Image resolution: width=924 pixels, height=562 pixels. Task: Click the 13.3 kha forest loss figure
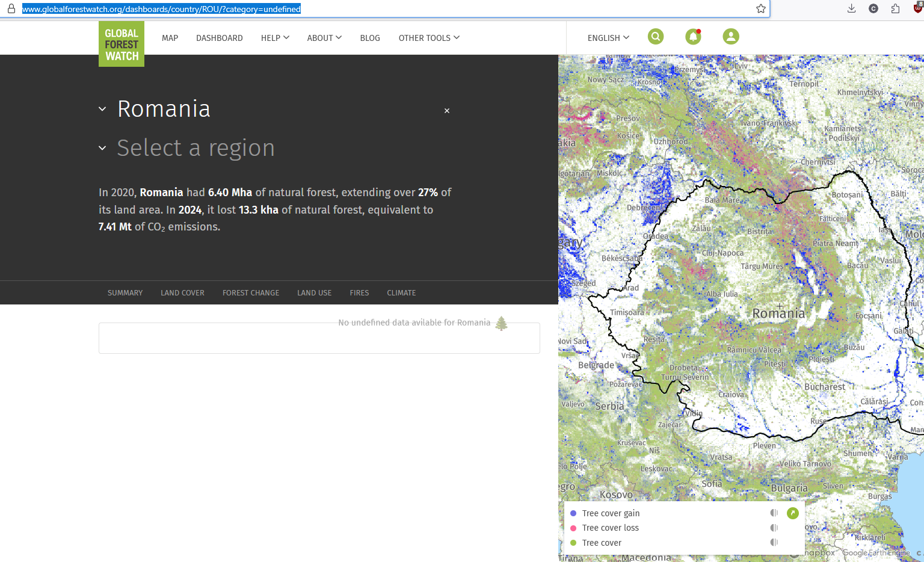(x=259, y=210)
